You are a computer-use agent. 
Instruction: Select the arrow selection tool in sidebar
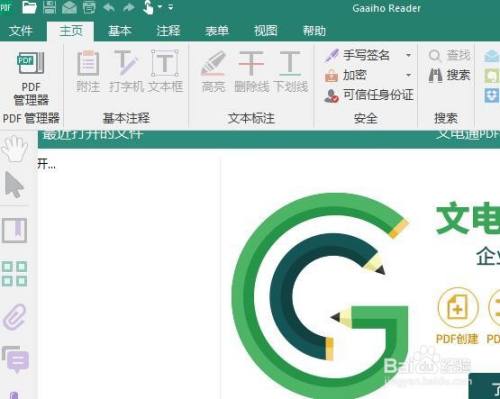tap(14, 185)
